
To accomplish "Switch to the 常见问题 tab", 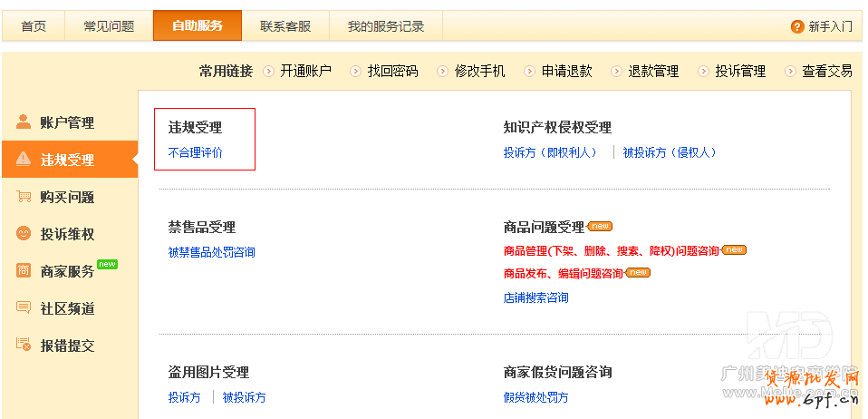I will (109, 26).
